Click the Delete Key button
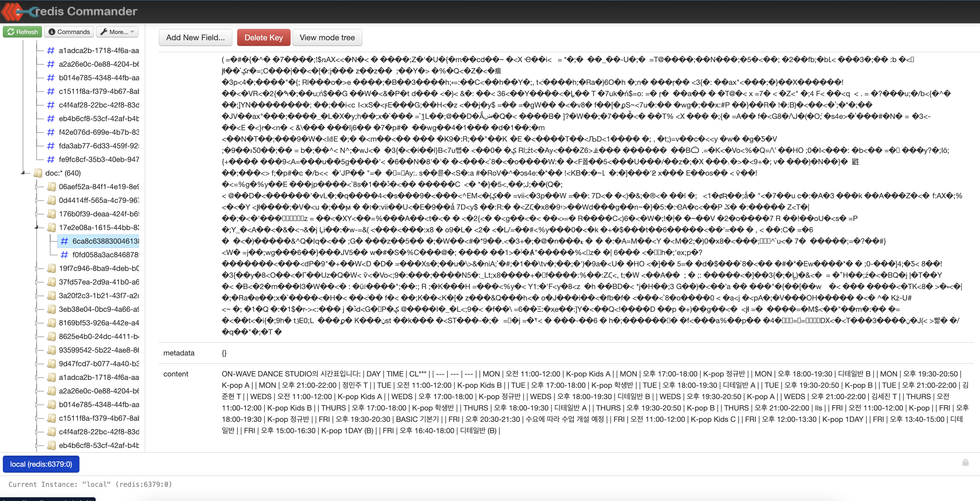This screenshot has width=980, height=501. (x=264, y=38)
